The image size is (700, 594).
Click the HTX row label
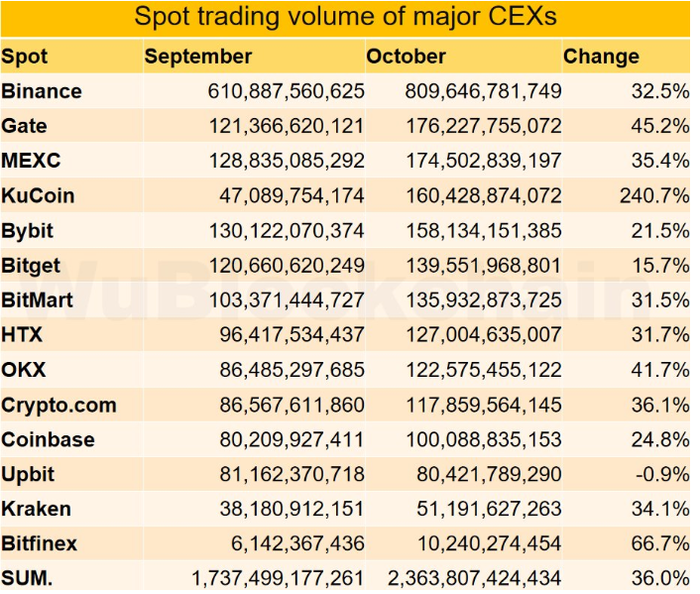point(23,335)
